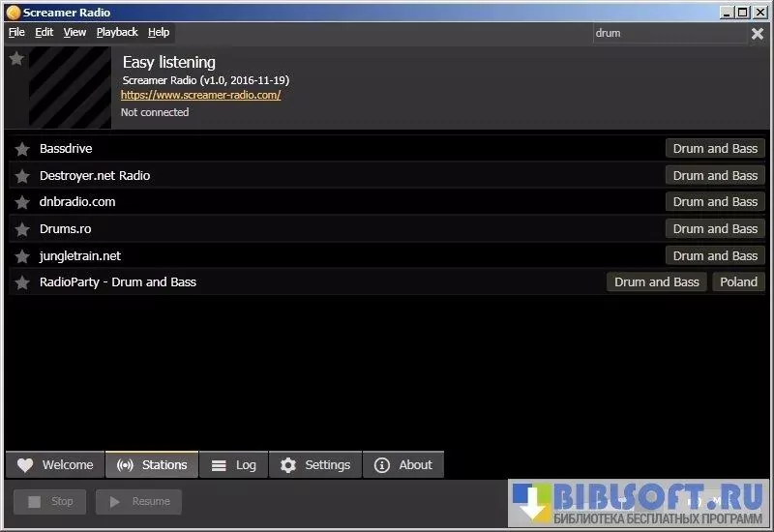Open the Welcome tab with heart icon

point(55,465)
